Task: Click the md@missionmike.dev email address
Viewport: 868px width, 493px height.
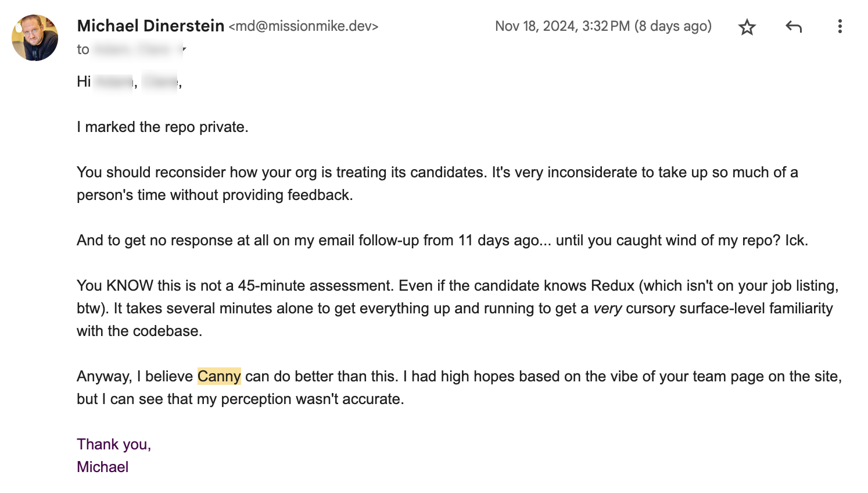Action: point(304,26)
